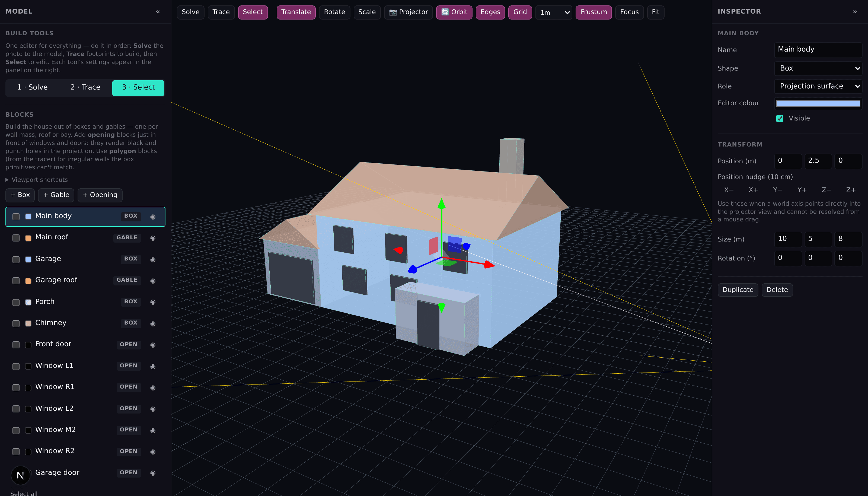Activate Rotate transform mode
This screenshot has width=868, height=496.
[x=334, y=12]
